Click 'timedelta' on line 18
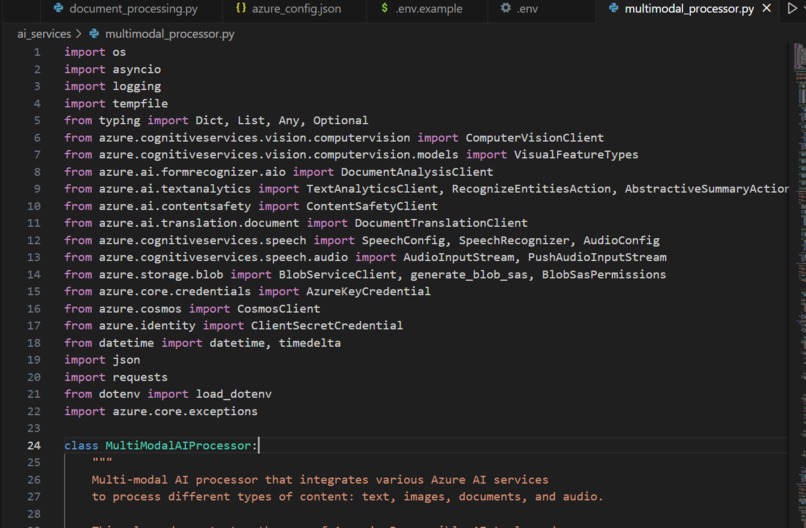Viewport: 806px width, 528px height. tap(309, 343)
